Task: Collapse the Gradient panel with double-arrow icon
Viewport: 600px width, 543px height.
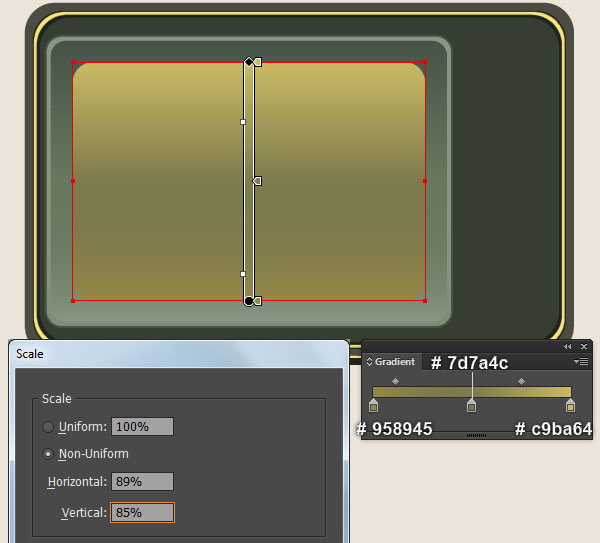Action: (567, 347)
